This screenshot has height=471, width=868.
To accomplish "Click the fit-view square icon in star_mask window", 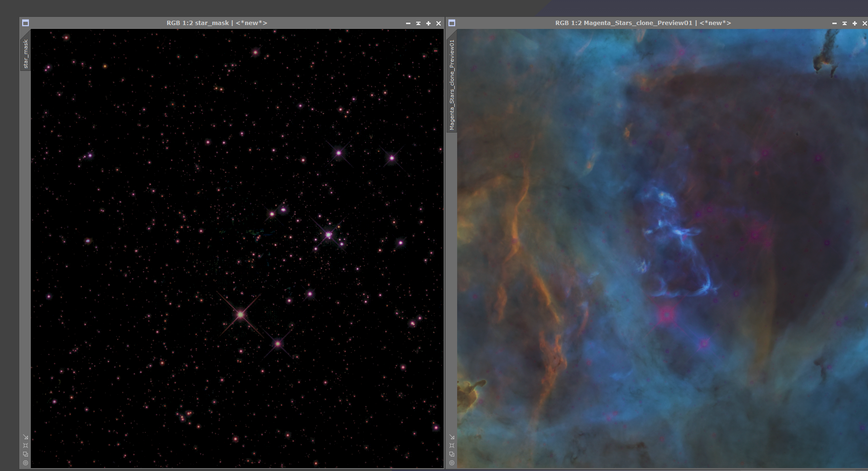I will pos(26,445).
